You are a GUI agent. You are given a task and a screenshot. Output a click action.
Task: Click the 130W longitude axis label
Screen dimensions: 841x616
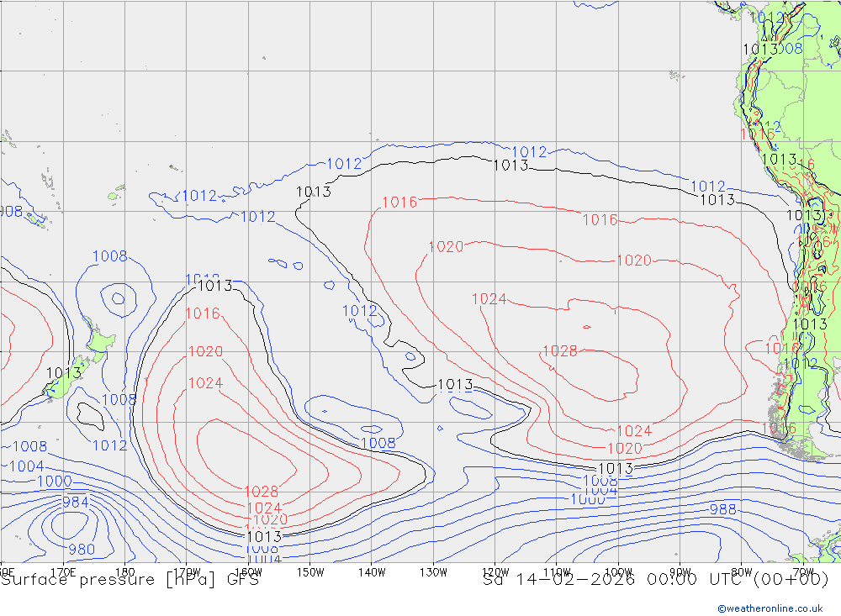(x=433, y=572)
